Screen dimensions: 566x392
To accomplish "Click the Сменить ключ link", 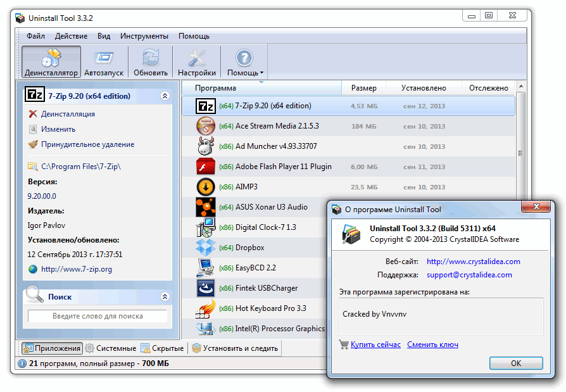I will (x=432, y=345).
